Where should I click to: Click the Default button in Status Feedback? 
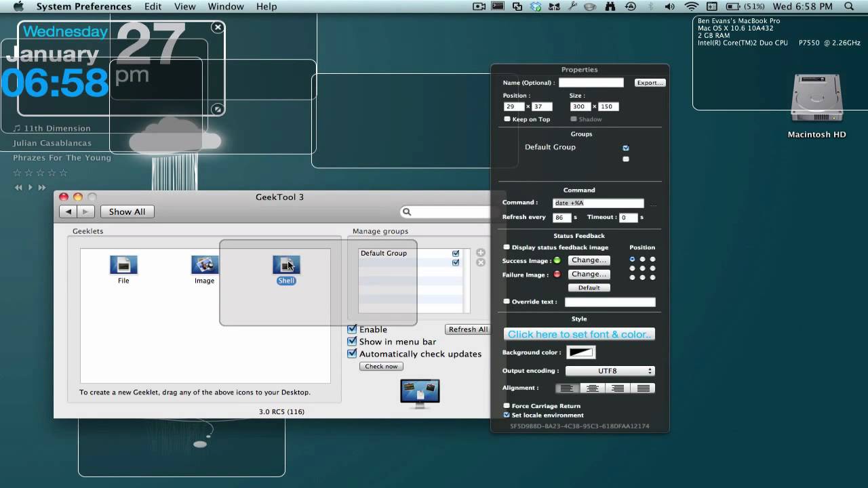pos(589,287)
